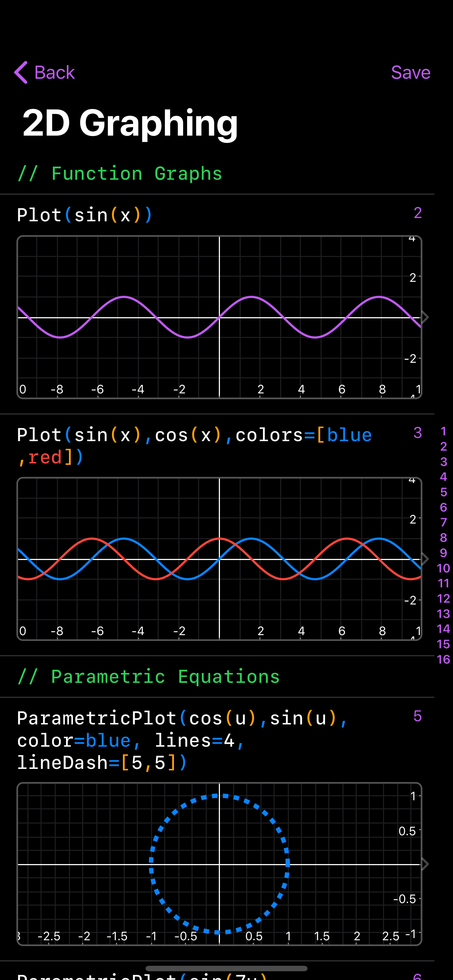Jump to line 16 in side index
The width and height of the screenshot is (453, 980).
444,659
